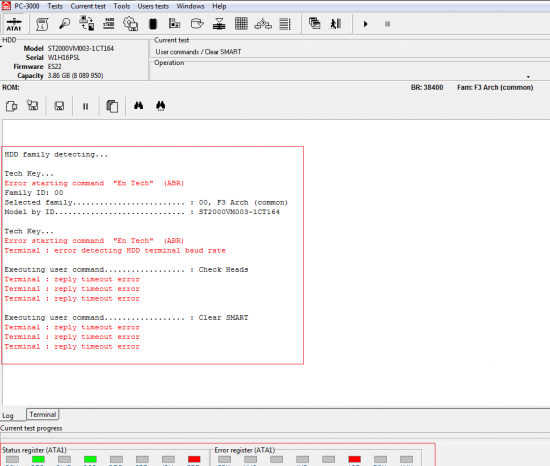Click the HDD family detecting log line
The height and width of the screenshot is (466, 550).
click(56, 155)
